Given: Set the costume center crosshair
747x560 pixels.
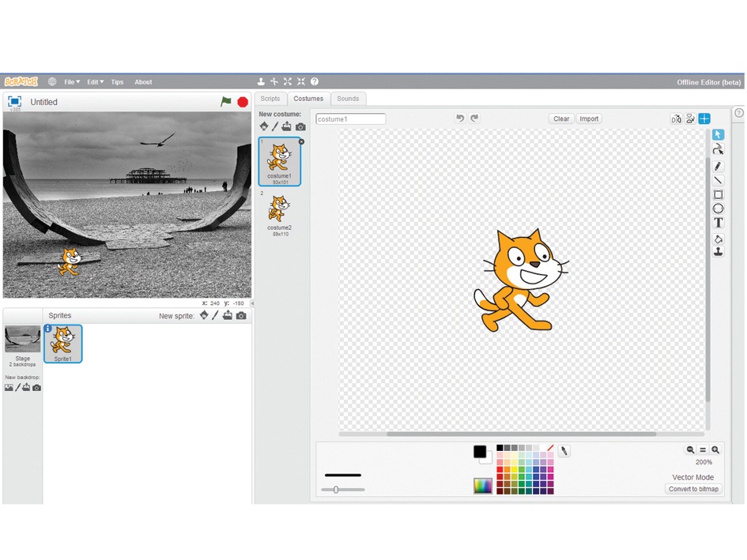Looking at the screenshot, I should click(x=704, y=118).
